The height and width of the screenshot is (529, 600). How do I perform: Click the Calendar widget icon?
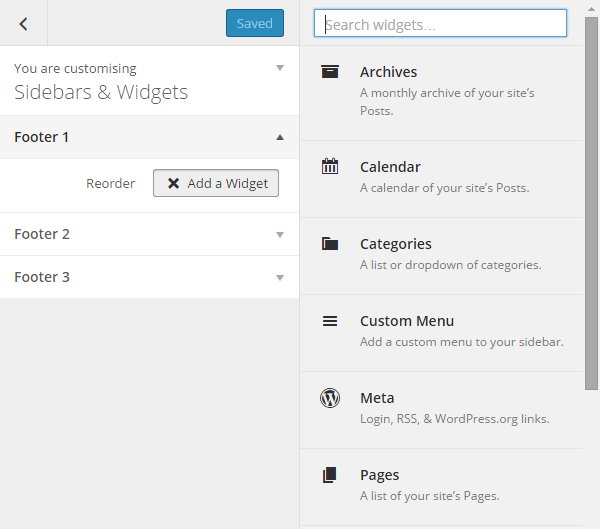[x=329, y=167]
